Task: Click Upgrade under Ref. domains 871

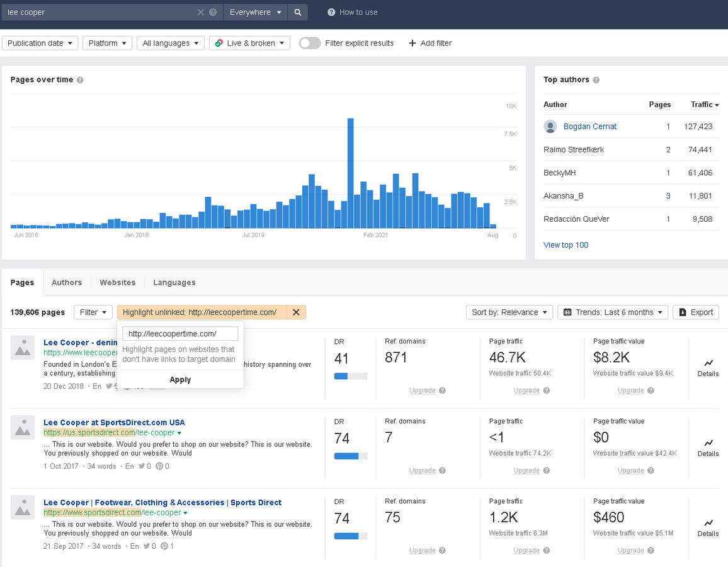Action: [x=422, y=391]
